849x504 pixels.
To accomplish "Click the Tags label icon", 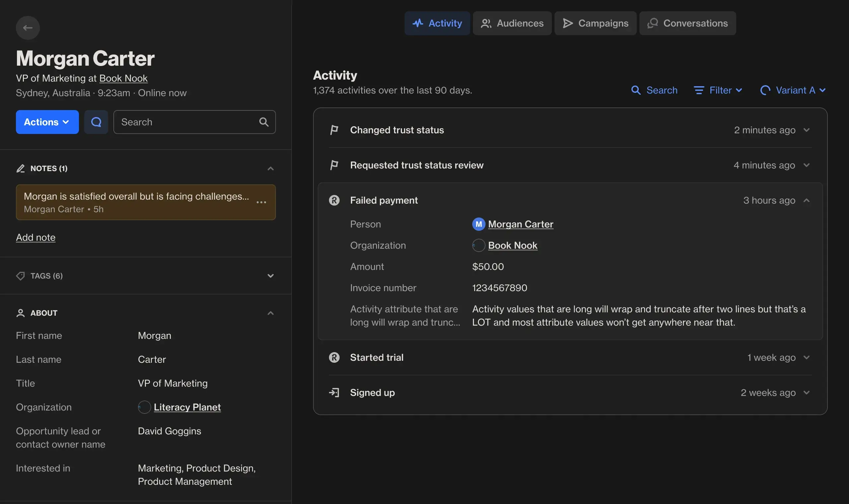I will click(x=20, y=276).
